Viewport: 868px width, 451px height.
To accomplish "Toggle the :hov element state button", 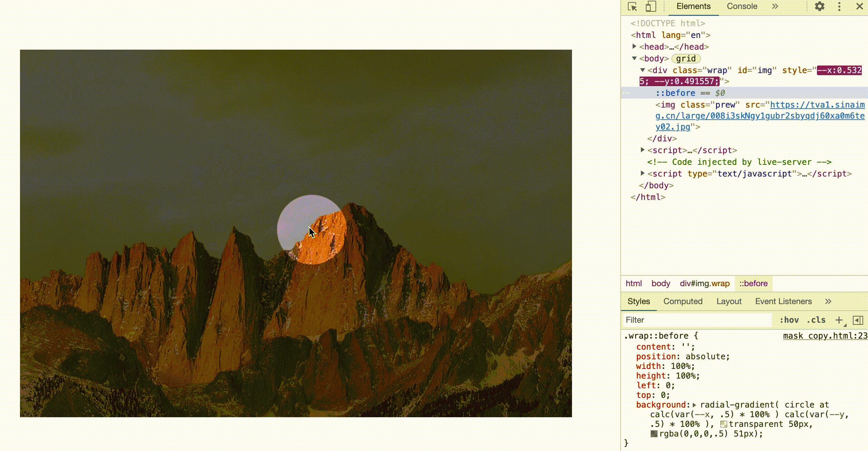I will click(789, 320).
